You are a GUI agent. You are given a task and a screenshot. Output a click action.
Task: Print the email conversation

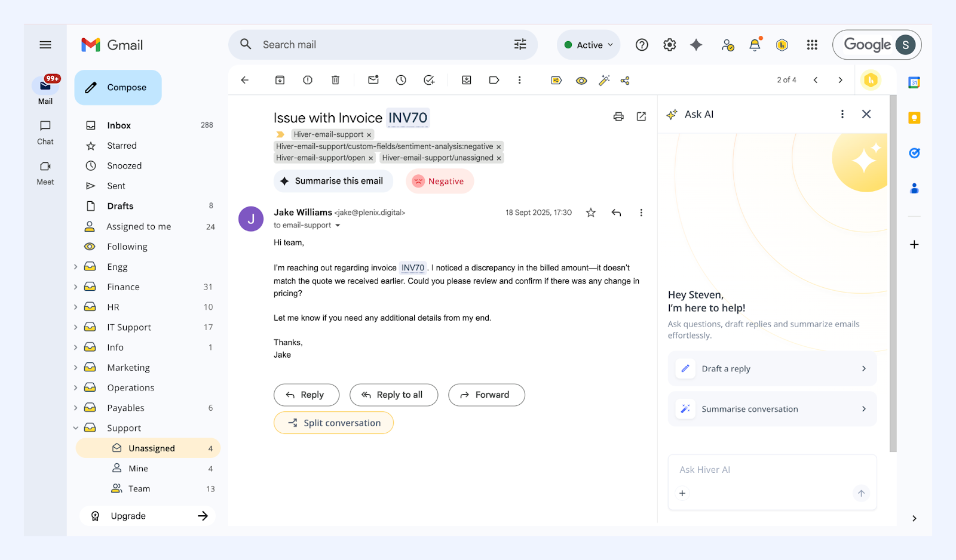tap(618, 116)
